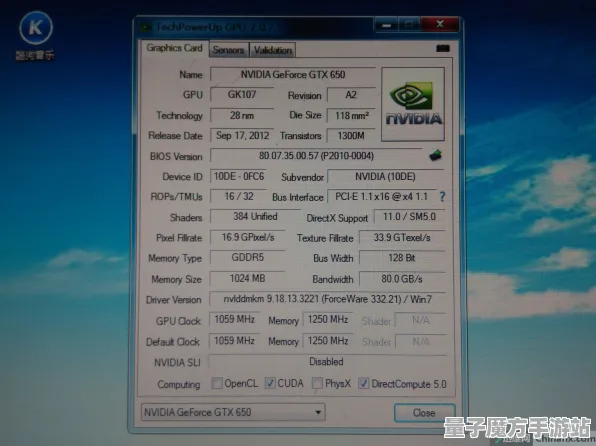Toggle the PhysX checkbox
Screen dimensions: 596x446
point(317,383)
